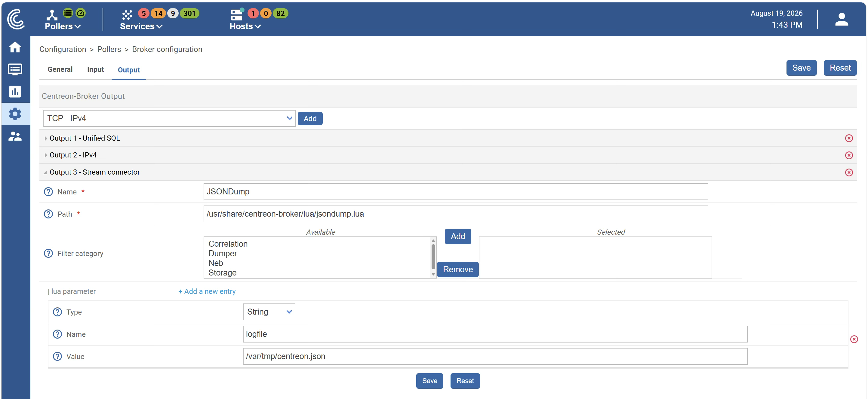Click up hosts badge showing 82
The height and width of the screenshot is (399, 868).
[x=280, y=14]
